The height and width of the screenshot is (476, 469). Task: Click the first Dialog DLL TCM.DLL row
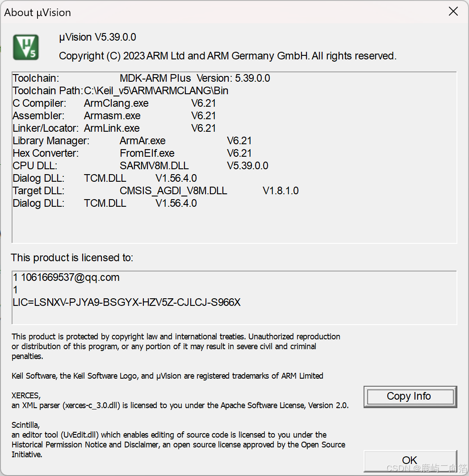[105, 178]
